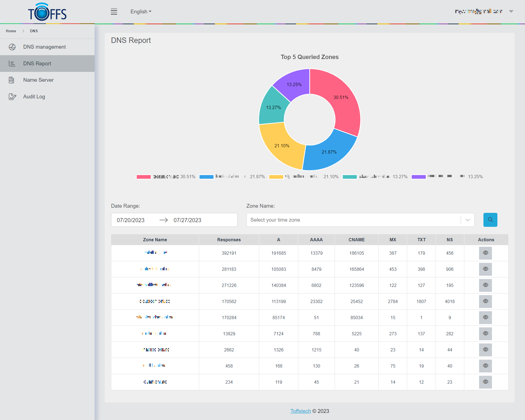The height and width of the screenshot is (420, 525).
Task: Click eye icon for 170562 responses row
Action: tap(485, 301)
